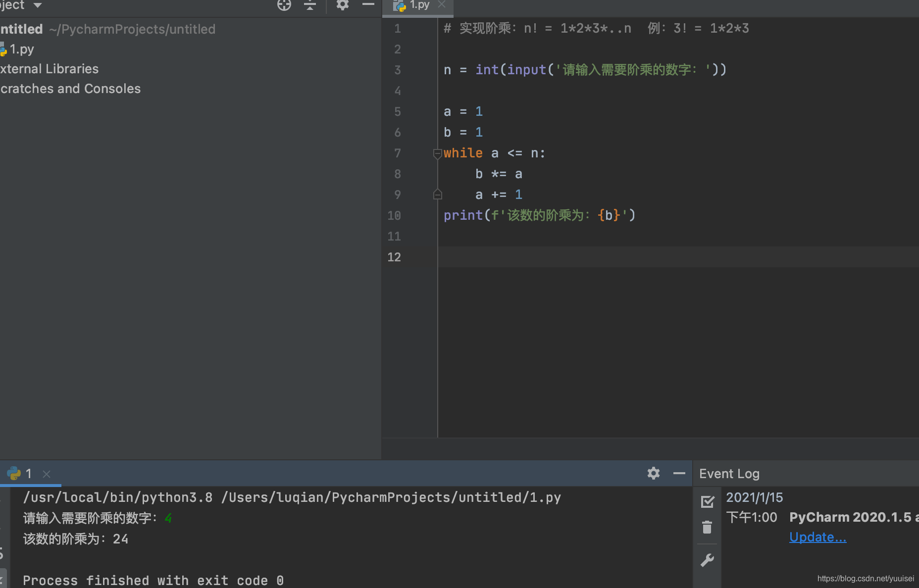Open Project panel settings gear

click(x=342, y=5)
